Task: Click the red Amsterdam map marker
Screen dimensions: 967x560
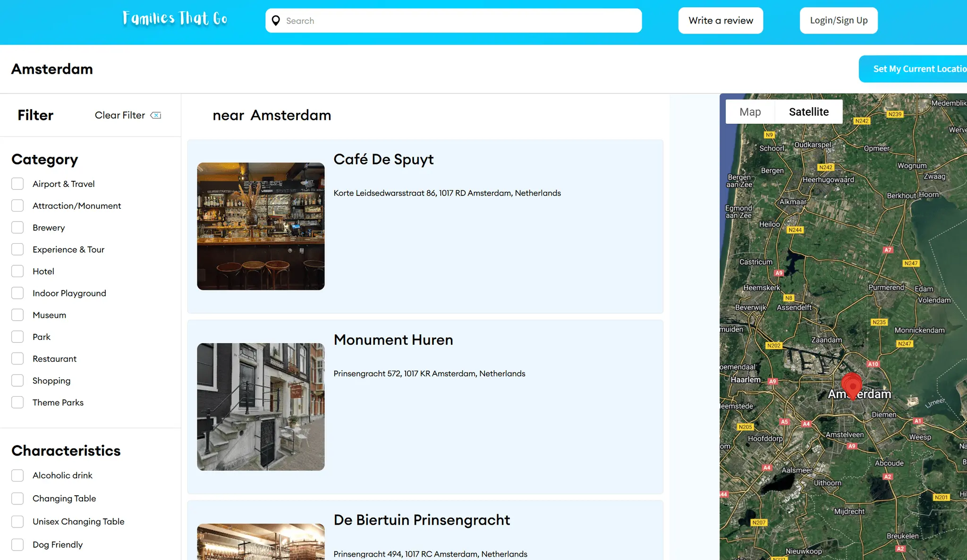Action: click(x=852, y=386)
